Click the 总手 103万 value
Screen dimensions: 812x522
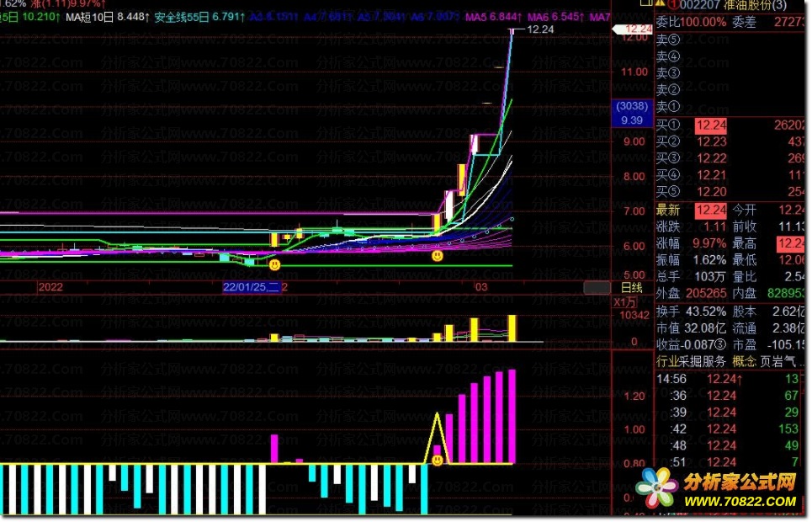(710, 276)
